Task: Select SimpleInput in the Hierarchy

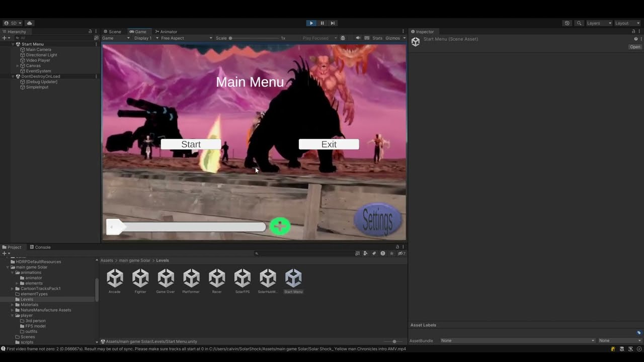Action: [x=37, y=87]
